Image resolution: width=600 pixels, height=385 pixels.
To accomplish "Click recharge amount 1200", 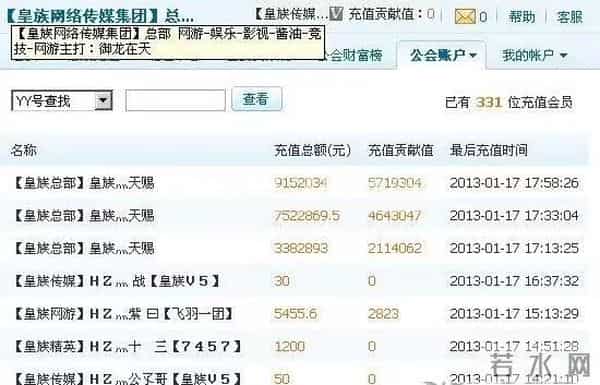I will (x=289, y=347).
